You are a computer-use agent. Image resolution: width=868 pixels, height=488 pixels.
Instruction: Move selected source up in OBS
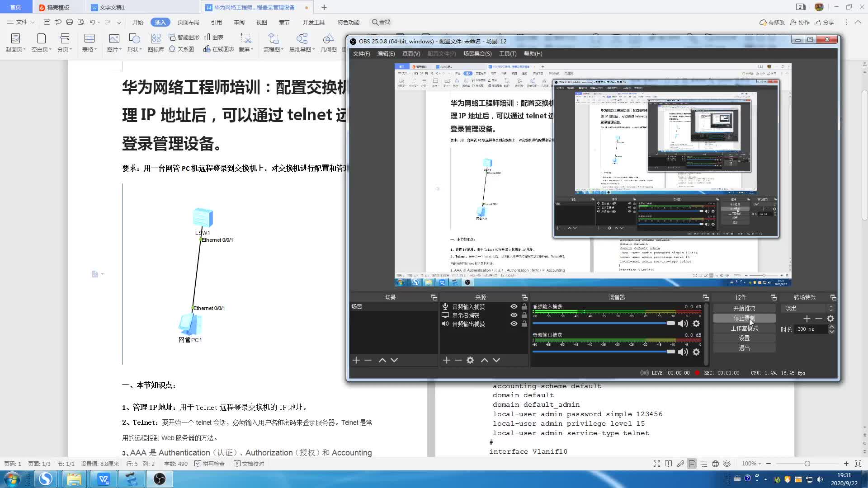pyautogui.click(x=485, y=360)
